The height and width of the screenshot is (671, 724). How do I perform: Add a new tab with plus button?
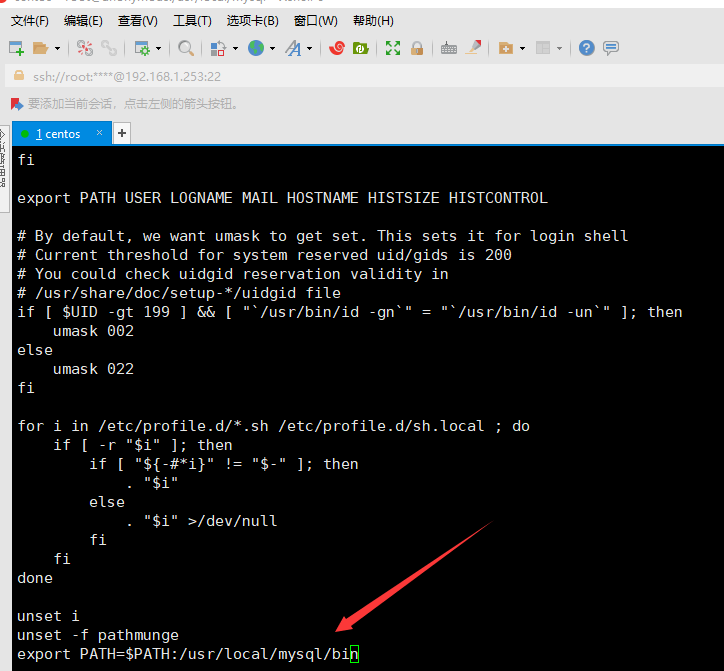122,133
